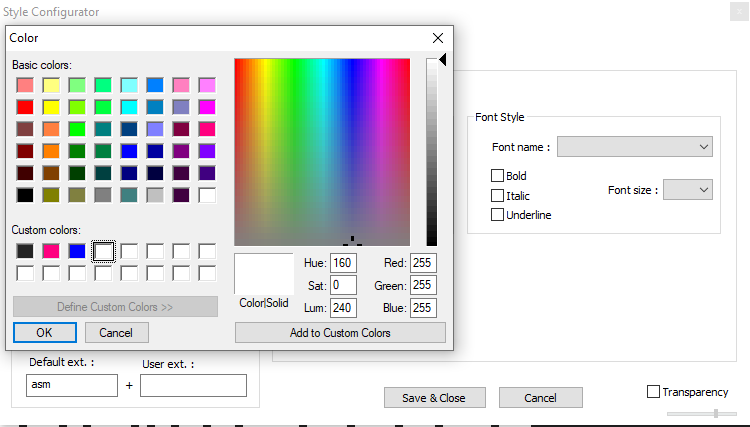
Task: Click the Blue value field
Action: coord(423,307)
